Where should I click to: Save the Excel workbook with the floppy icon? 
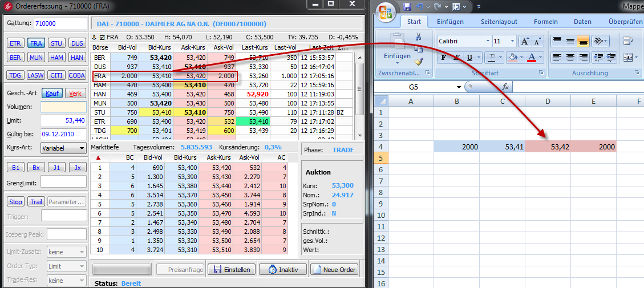[x=407, y=7]
